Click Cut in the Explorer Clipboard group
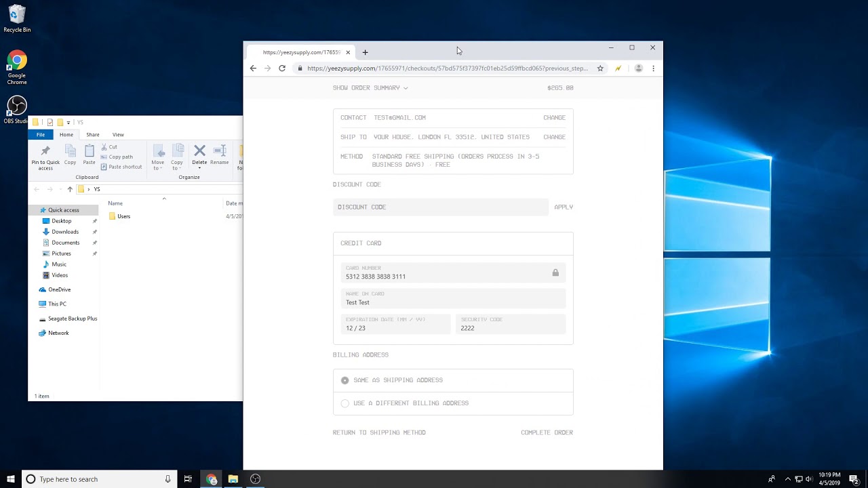This screenshot has width=868, height=488. click(108, 147)
